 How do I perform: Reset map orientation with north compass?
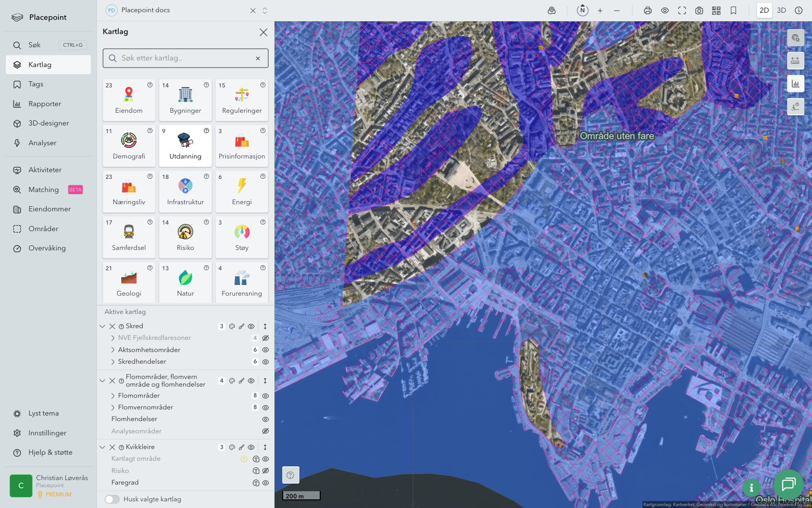tap(583, 11)
